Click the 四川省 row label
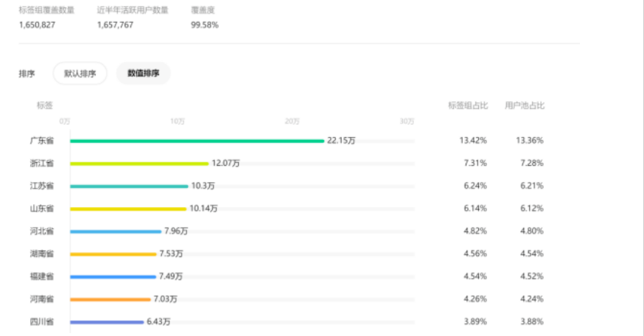This screenshot has width=644, height=336. point(41,322)
